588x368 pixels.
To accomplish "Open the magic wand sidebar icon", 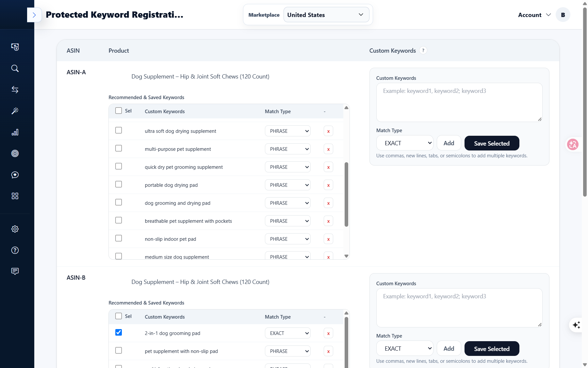I will [15, 111].
